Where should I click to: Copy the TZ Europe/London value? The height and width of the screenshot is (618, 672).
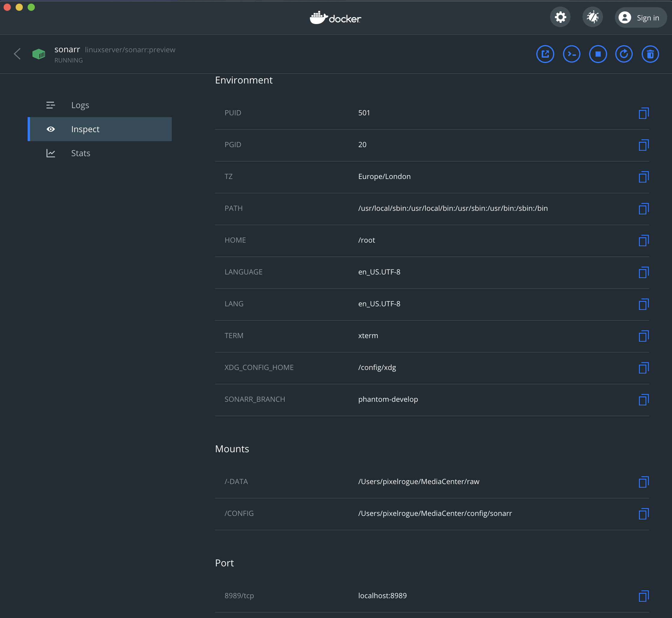[x=643, y=177]
